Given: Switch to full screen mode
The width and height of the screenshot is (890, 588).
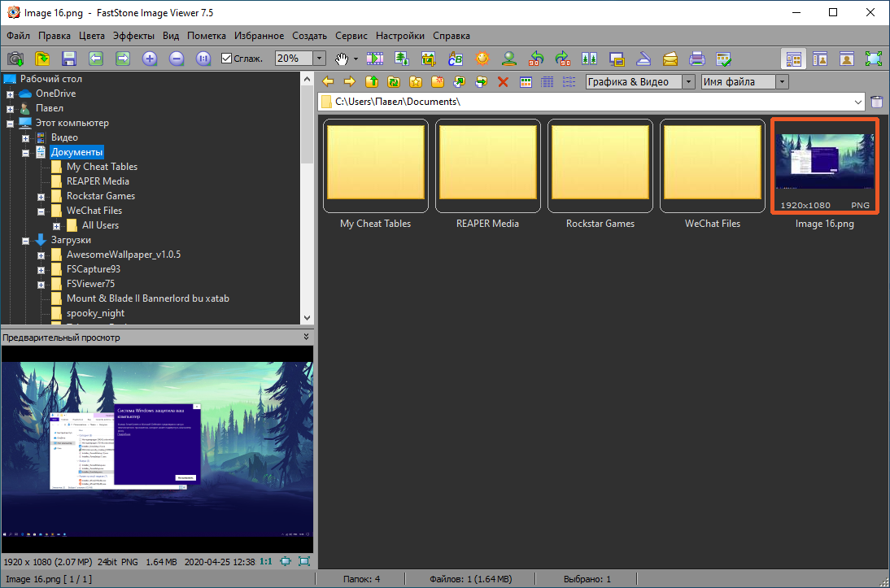Looking at the screenshot, I should [873, 59].
